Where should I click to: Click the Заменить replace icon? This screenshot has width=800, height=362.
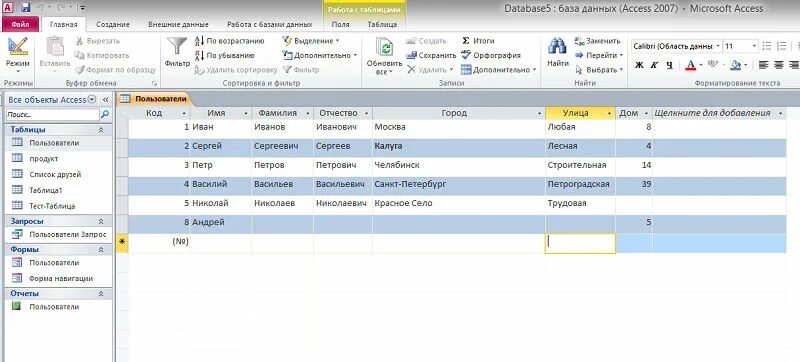(x=579, y=41)
